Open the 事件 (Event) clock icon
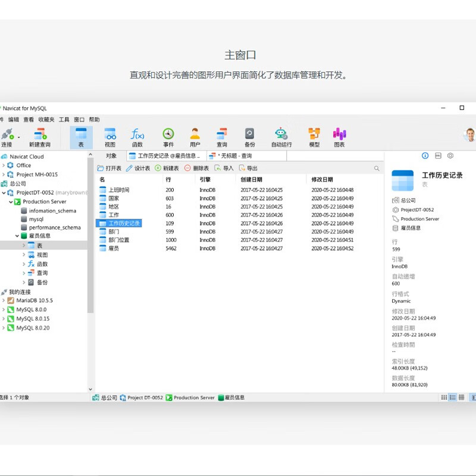This screenshot has height=476, width=476. click(168, 137)
